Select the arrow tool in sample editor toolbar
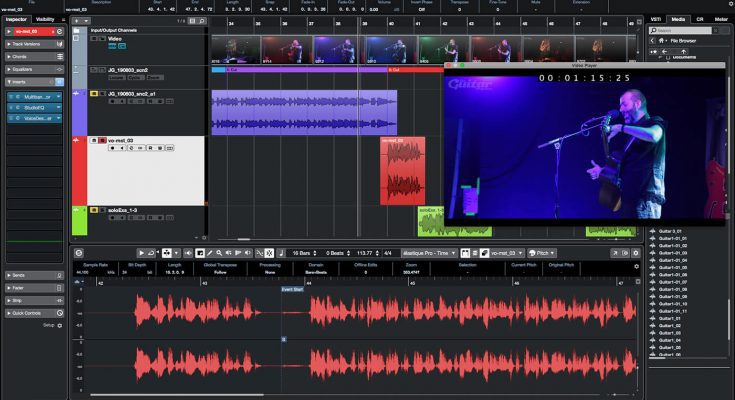 (142, 253)
